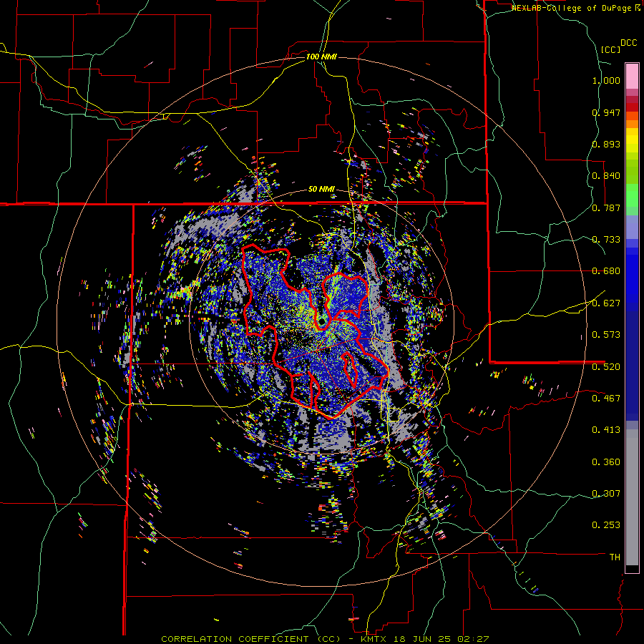644x644 pixels.
Task: Click the 100 NMI range ring label
Action: [x=321, y=57]
